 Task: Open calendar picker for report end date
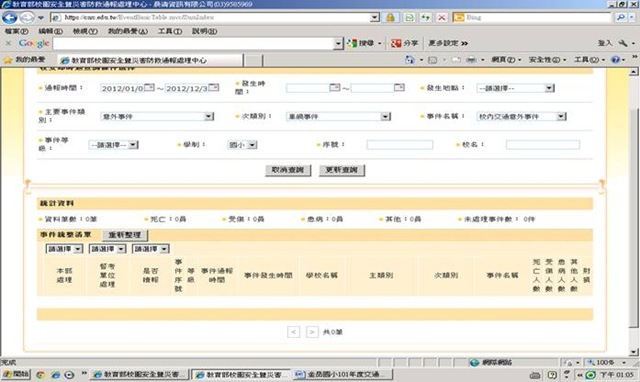click(x=213, y=87)
